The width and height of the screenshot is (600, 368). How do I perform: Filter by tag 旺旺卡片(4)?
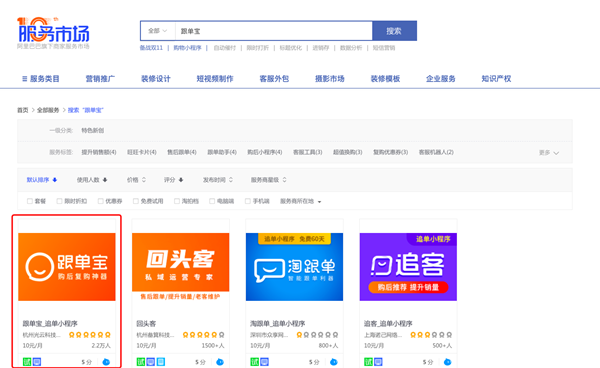tap(142, 152)
